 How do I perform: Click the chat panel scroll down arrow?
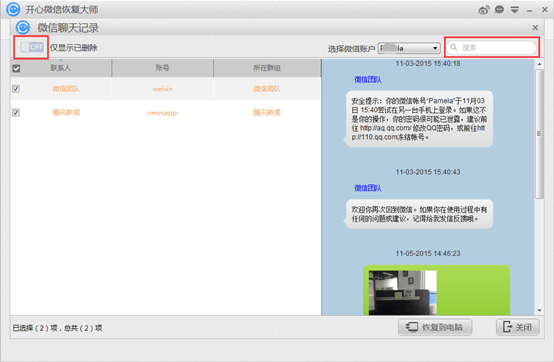tap(539, 310)
